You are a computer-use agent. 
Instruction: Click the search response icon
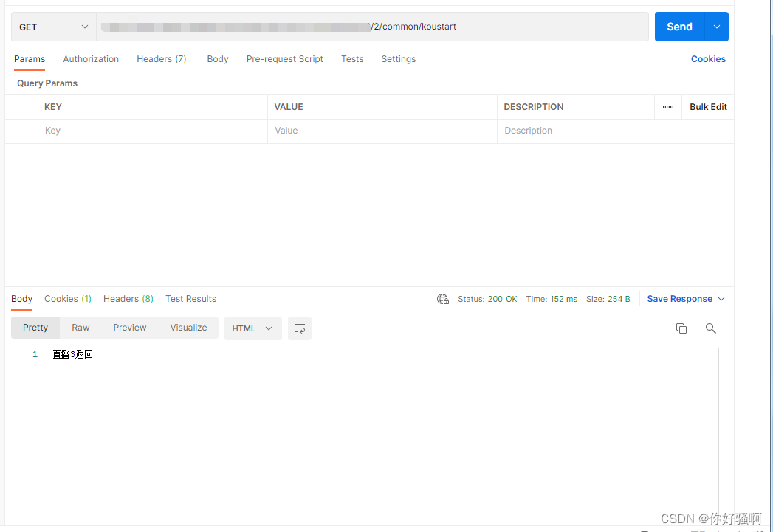(x=710, y=328)
